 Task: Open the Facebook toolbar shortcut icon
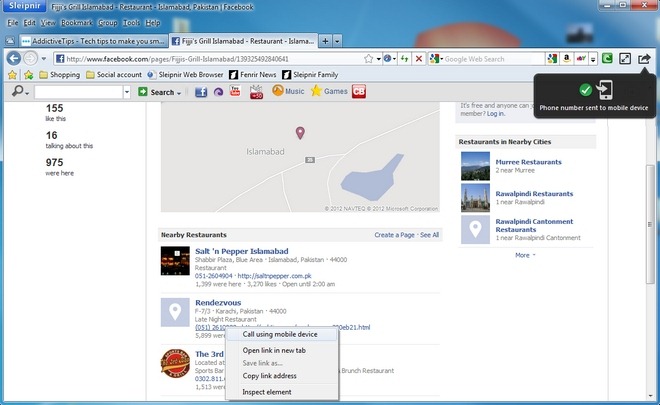(201, 92)
